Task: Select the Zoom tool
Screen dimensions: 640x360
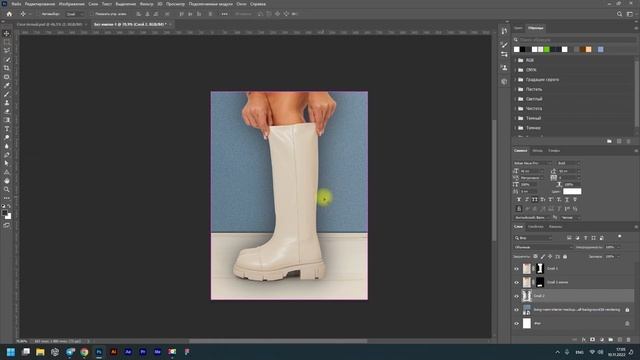Action: tap(7, 189)
